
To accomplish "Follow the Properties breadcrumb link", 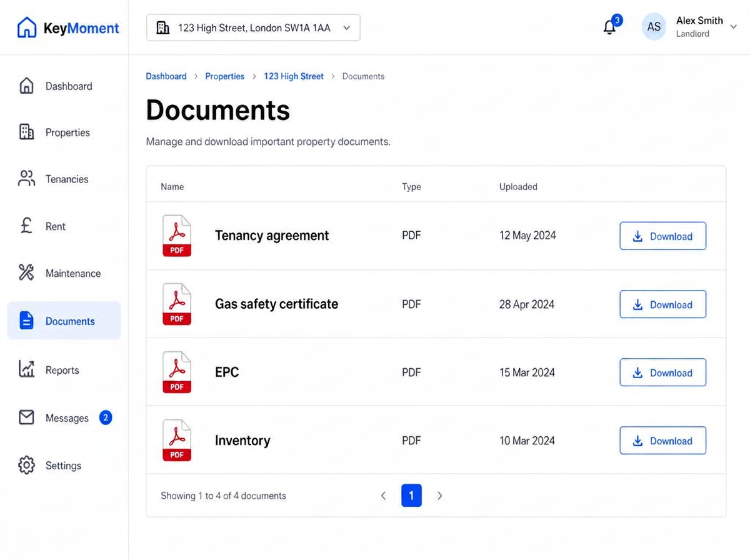I will [225, 76].
